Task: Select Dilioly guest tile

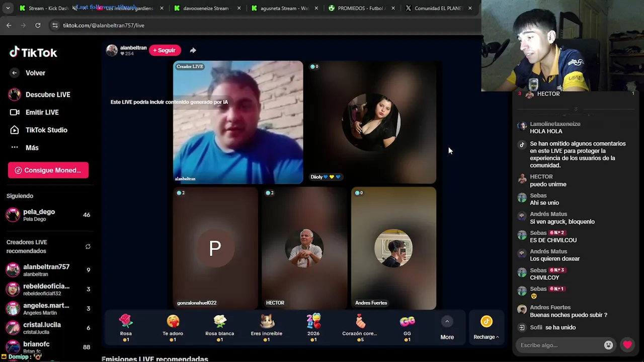Action: tap(371, 122)
